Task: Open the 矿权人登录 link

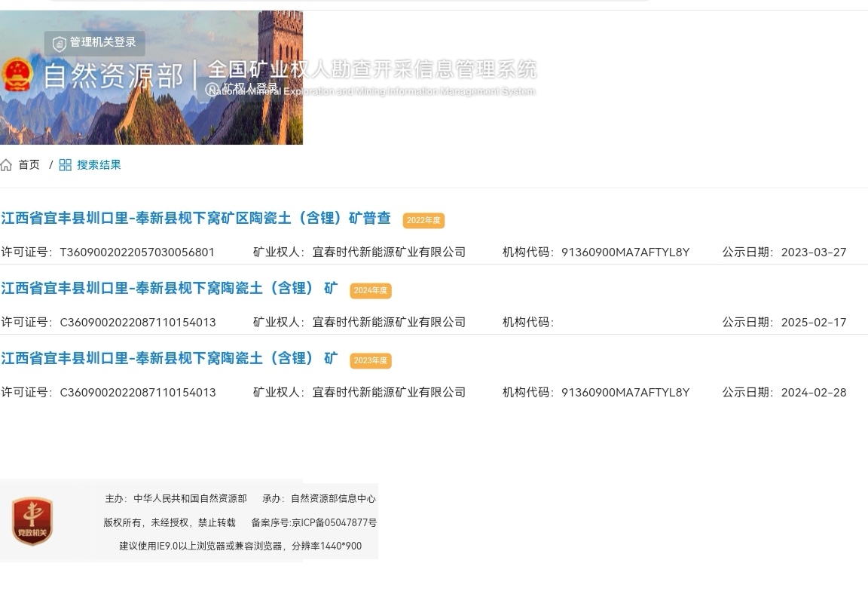Action: (242, 89)
